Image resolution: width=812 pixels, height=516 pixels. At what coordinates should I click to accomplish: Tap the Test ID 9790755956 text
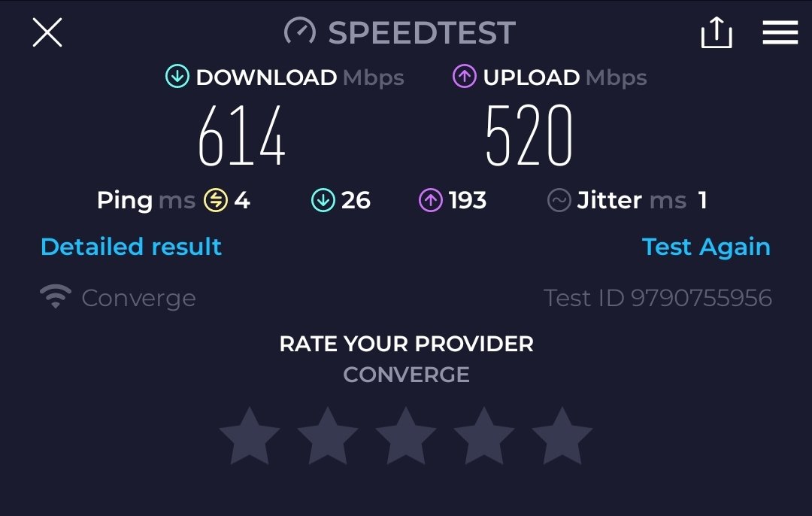658,298
